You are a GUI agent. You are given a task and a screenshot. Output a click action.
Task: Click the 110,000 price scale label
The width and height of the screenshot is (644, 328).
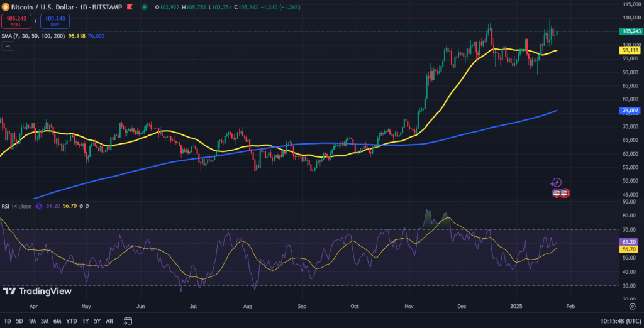tap(630, 18)
